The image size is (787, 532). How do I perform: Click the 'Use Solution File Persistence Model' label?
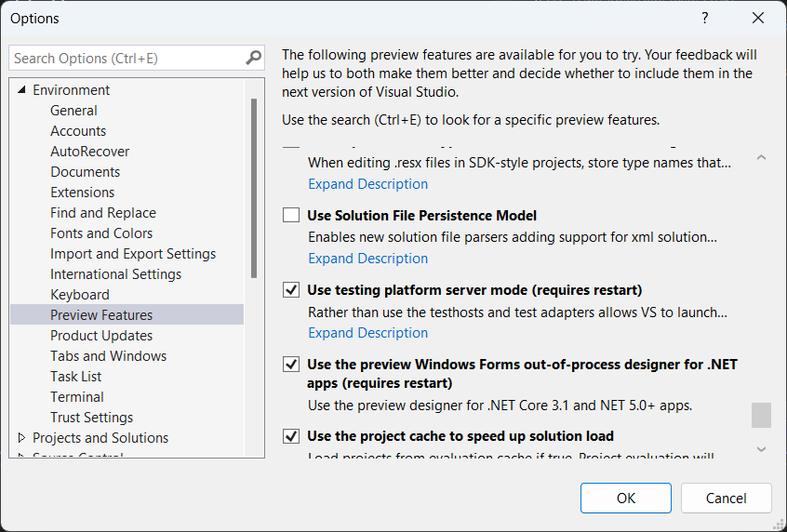[x=421, y=215]
